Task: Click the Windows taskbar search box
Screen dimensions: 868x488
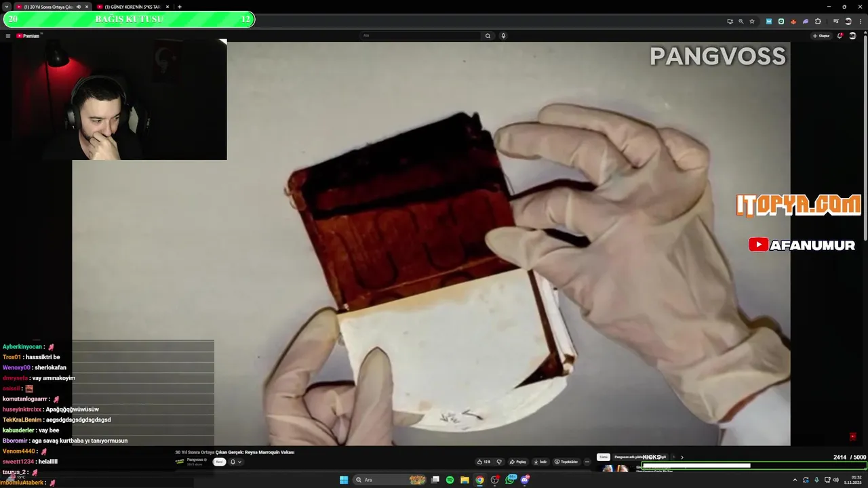Action: [391, 480]
